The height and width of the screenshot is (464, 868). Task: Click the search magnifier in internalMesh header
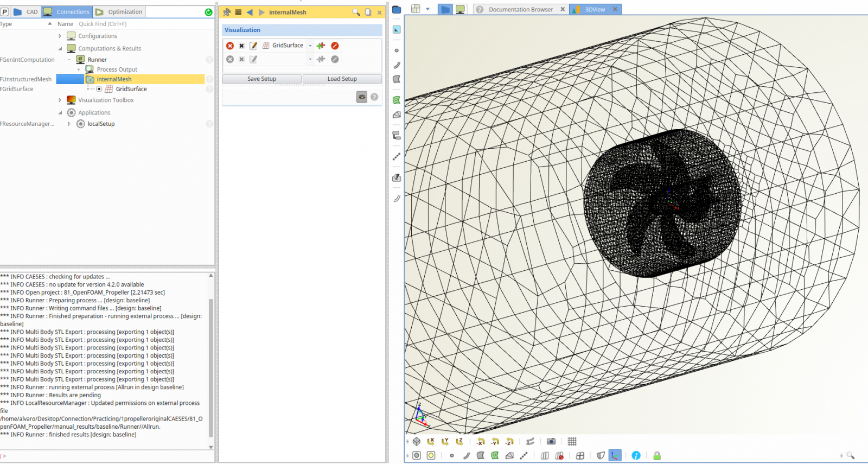tap(356, 12)
